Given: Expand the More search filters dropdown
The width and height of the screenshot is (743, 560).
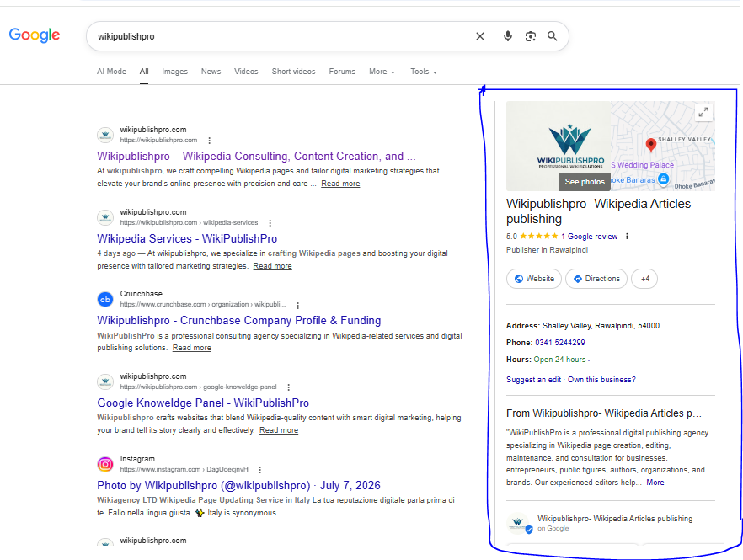Looking at the screenshot, I should (382, 72).
